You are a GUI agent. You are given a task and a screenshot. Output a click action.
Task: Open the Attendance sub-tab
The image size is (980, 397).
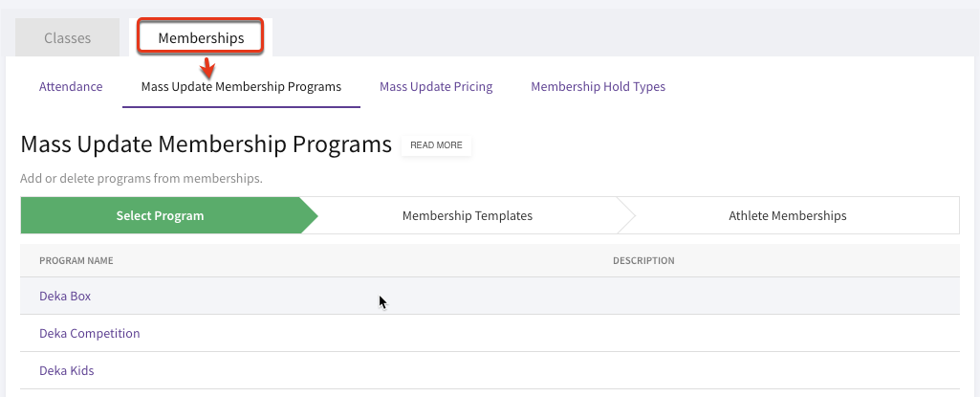point(71,87)
